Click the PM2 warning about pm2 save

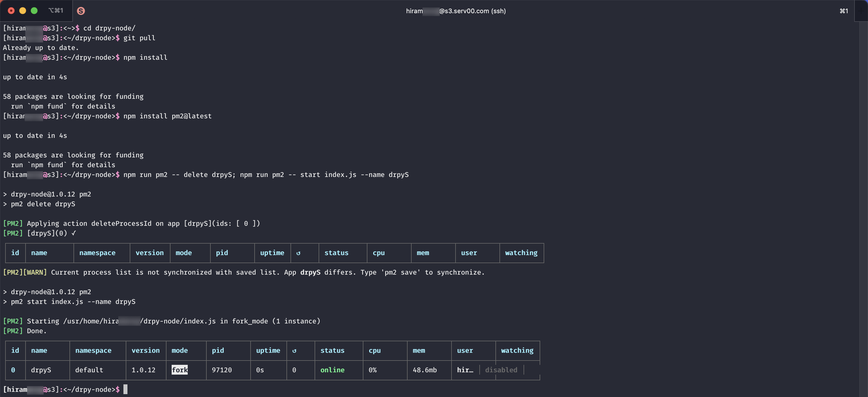[244, 273]
